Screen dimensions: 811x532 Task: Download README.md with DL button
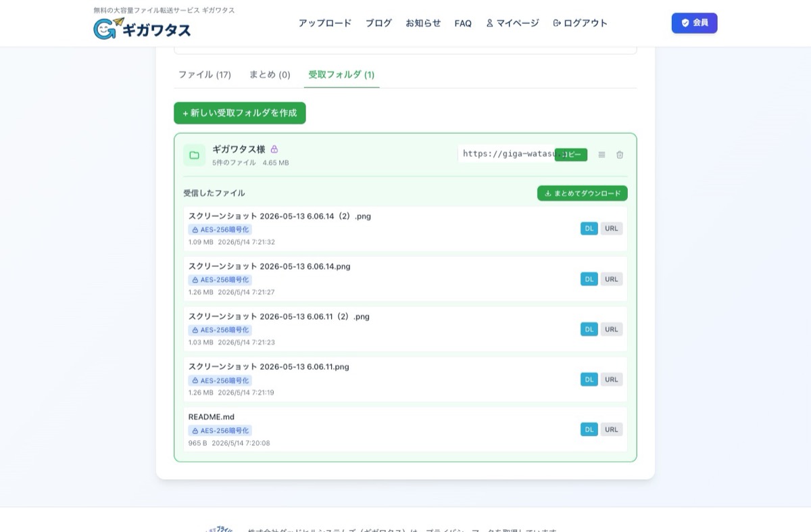pyautogui.click(x=589, y=429)
